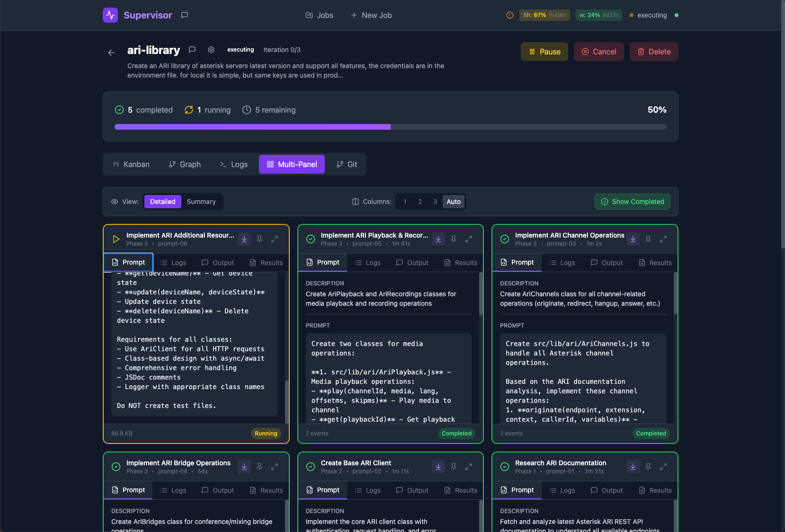Click the back arrow beside ari-library

click(111, 53)
